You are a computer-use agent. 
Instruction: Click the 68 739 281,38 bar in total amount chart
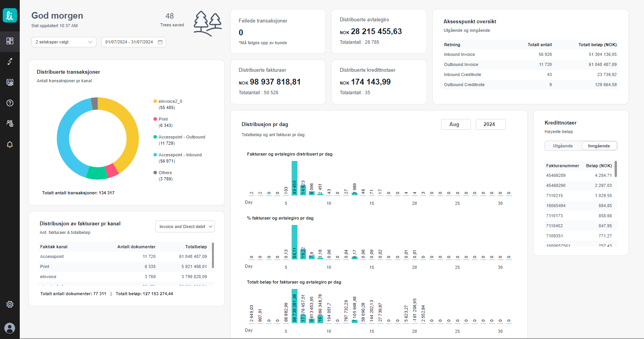coord(294,306)
